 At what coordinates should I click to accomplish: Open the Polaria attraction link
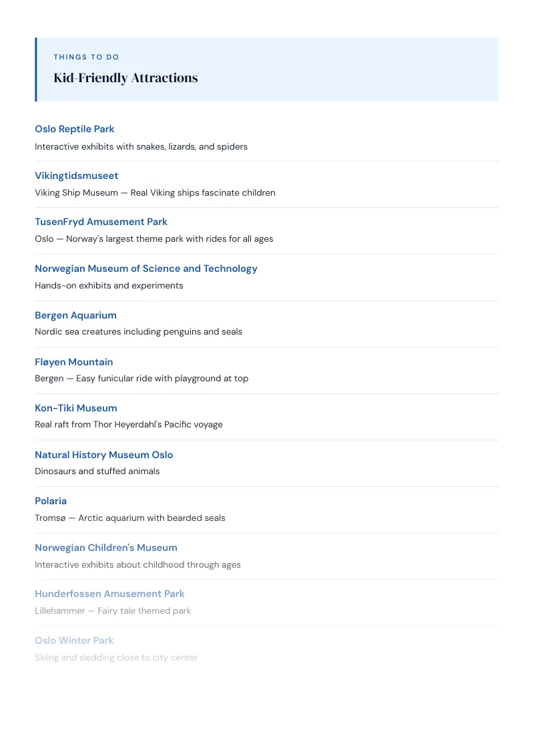[x=51, y=501]
